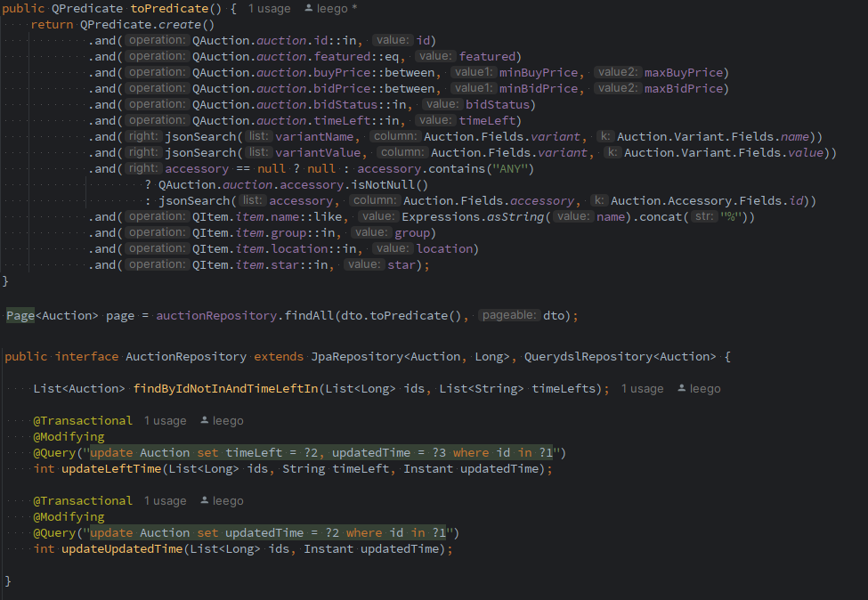868x600 pixels.
Task: Click the 'isNotNull' method call
Action: 383,185
